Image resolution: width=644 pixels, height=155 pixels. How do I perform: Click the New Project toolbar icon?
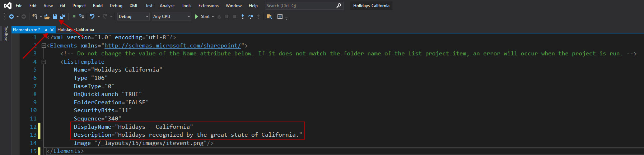(35, 17)
